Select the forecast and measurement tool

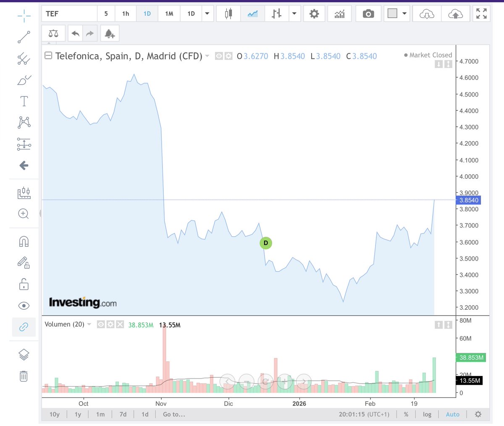[x=24, y=144]
